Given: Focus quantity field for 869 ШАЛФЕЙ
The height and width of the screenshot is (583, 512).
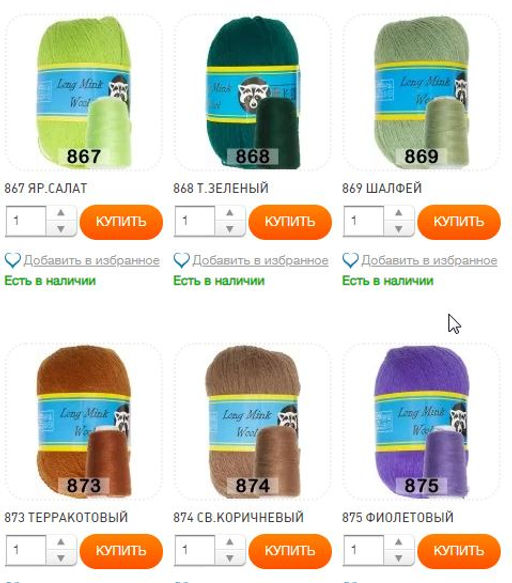Looking at the screenshot, I should click(x=363, y=221).
